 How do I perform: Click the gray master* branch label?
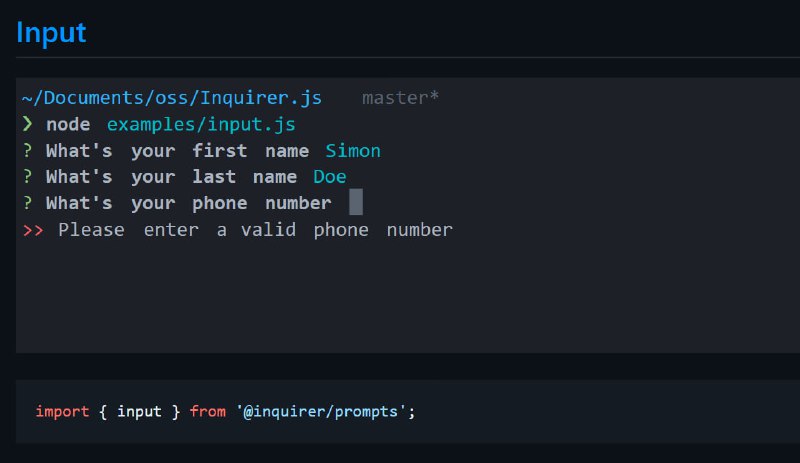coord(401,98)
